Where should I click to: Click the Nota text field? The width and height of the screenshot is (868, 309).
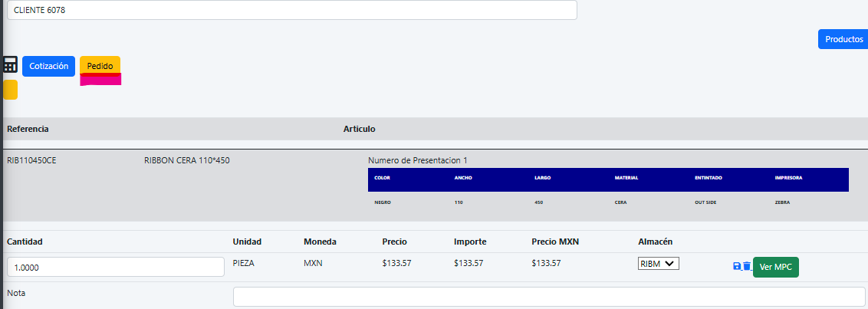click(x=548, y=297)
